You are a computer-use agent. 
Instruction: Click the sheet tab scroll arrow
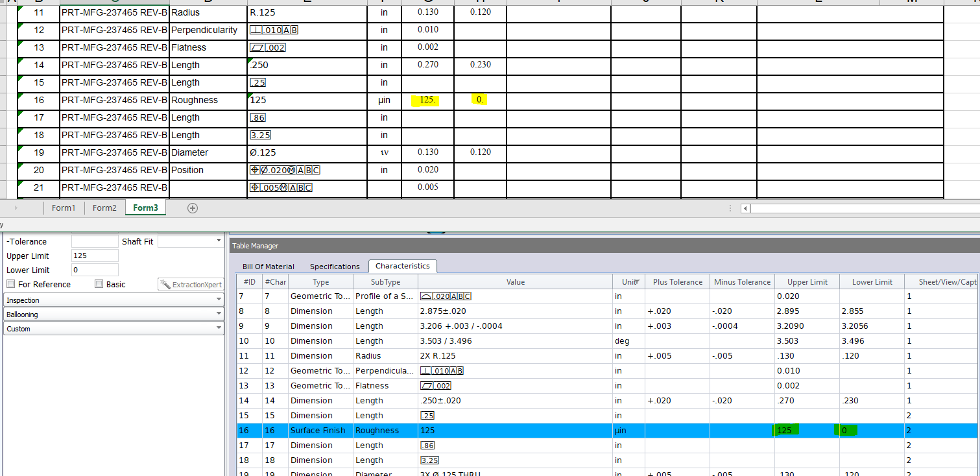pyautogui.click(x=16, y=208)
